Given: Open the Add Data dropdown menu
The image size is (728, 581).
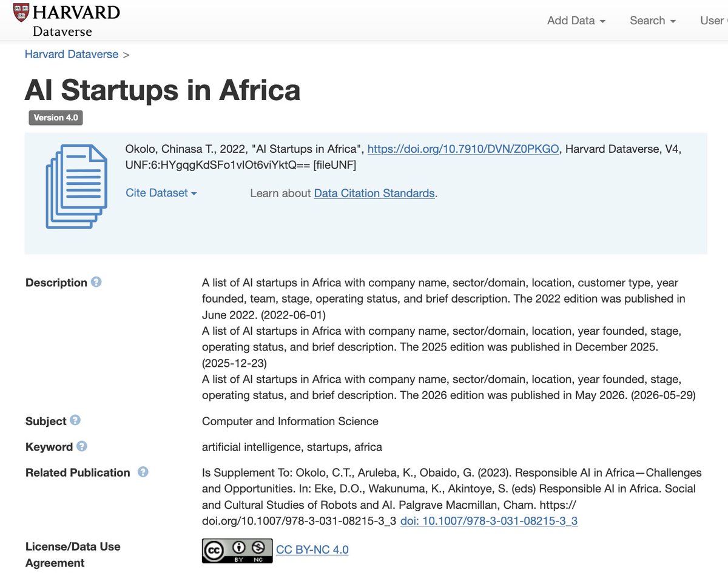Looking at the screenshot, I should coord(576,21).
